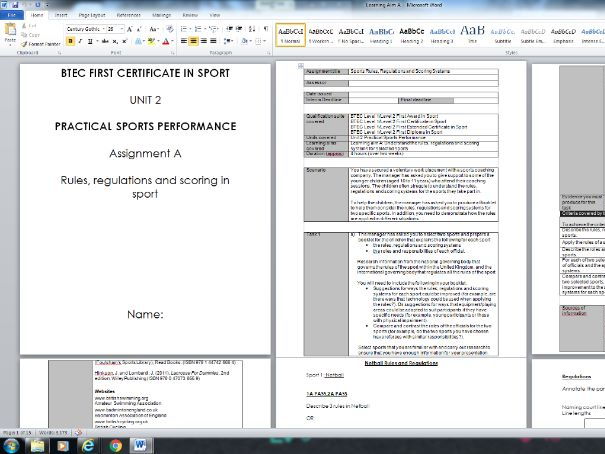Toggle Center alignment
This screenshot has width=605, height=454.
[x=194, y=41]
